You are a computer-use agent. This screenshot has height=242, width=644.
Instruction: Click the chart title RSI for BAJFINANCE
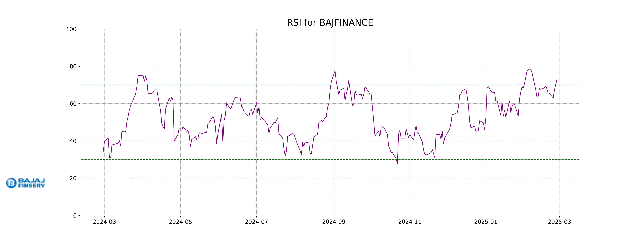click(330, 23)
